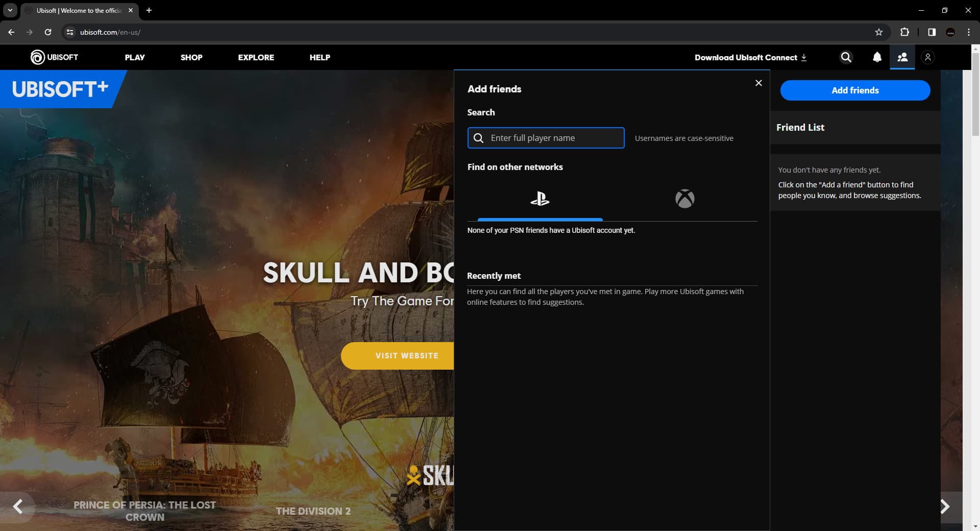Open the notifications bell
Viewport: 980px width, 531px height.
click(877, 57)
